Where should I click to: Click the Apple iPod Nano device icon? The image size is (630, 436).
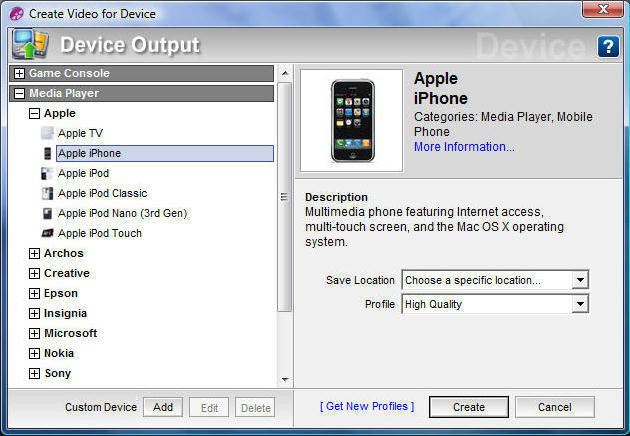click(x=47, y=213)
